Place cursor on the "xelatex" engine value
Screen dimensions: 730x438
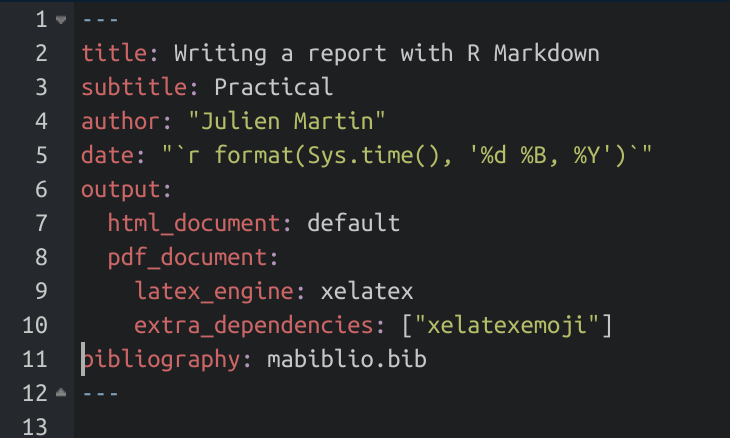pos(367,292)
